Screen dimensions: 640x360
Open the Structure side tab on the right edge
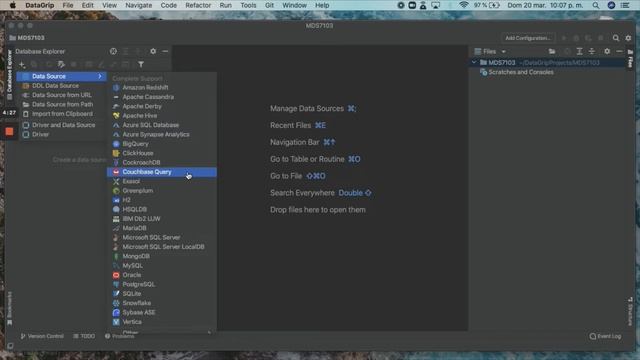(631, 311)
